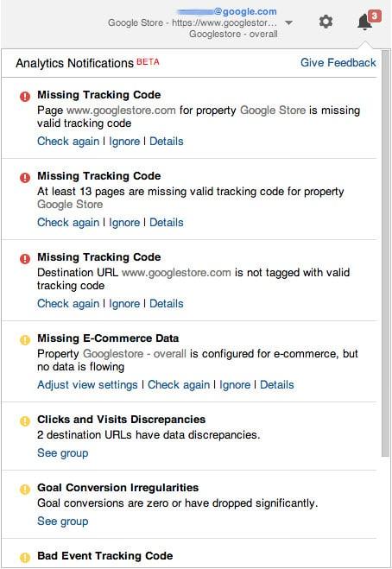Click error icon beside Destination URL notification
392x569 pixels.
click(x=25, y=259)
